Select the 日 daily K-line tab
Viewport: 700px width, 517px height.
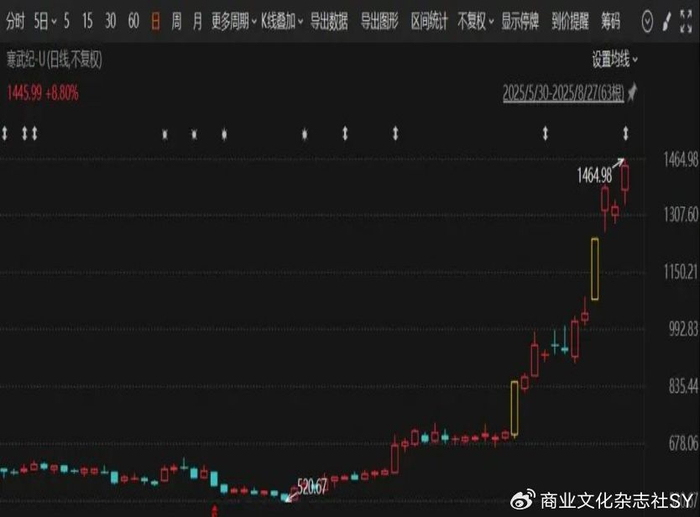pos(155,21)
